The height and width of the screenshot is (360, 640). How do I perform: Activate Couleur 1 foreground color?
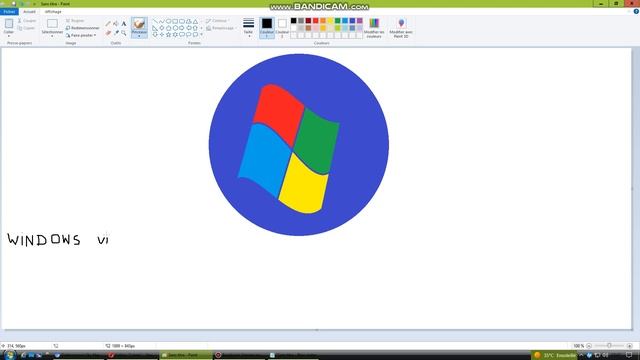click(267, 28)
